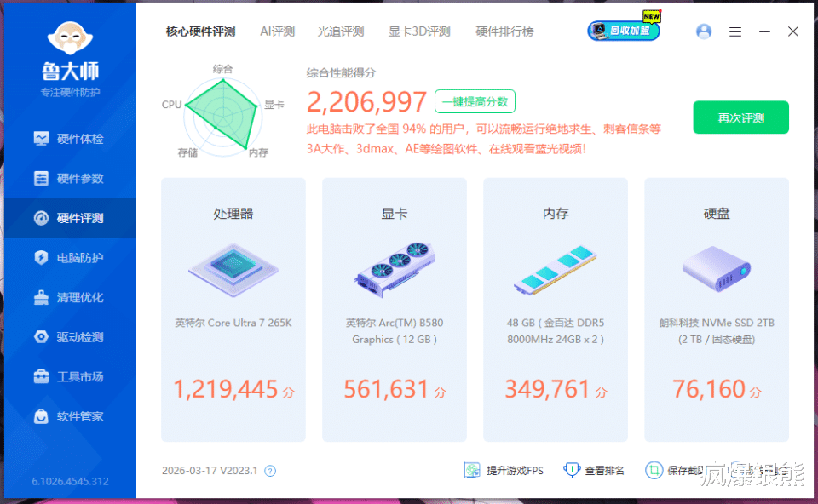Image resolution: width=818 pixels, height=504 pixels.
Task: Open 电脑防护 from the sidebar
Action: pyautogui.click(x=70, y=257)
